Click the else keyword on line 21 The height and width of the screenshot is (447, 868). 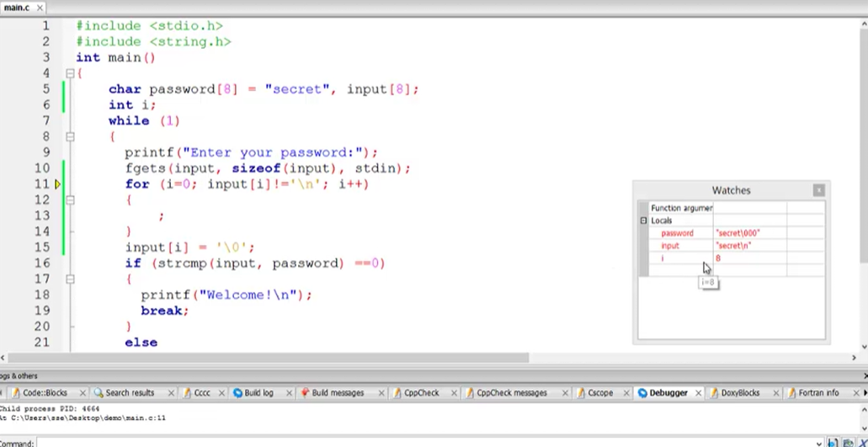pos(141,343)
